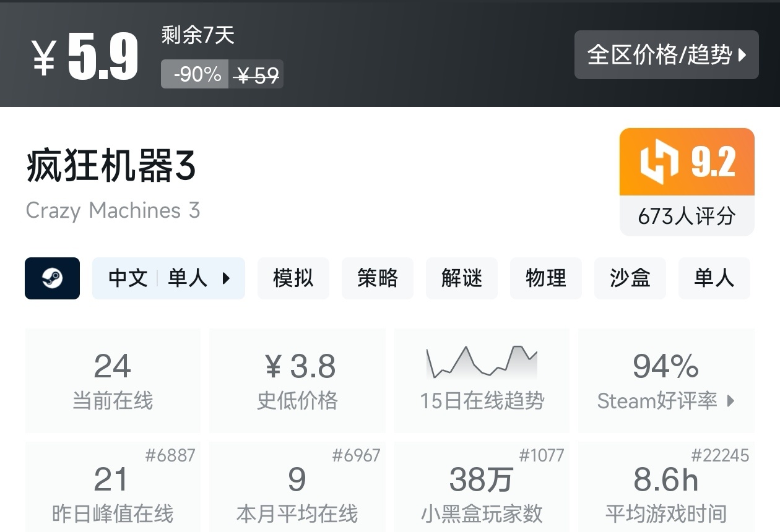The image size is (780, 532).
Task: Tap the 解谜 genre tag
Action: 461,278
